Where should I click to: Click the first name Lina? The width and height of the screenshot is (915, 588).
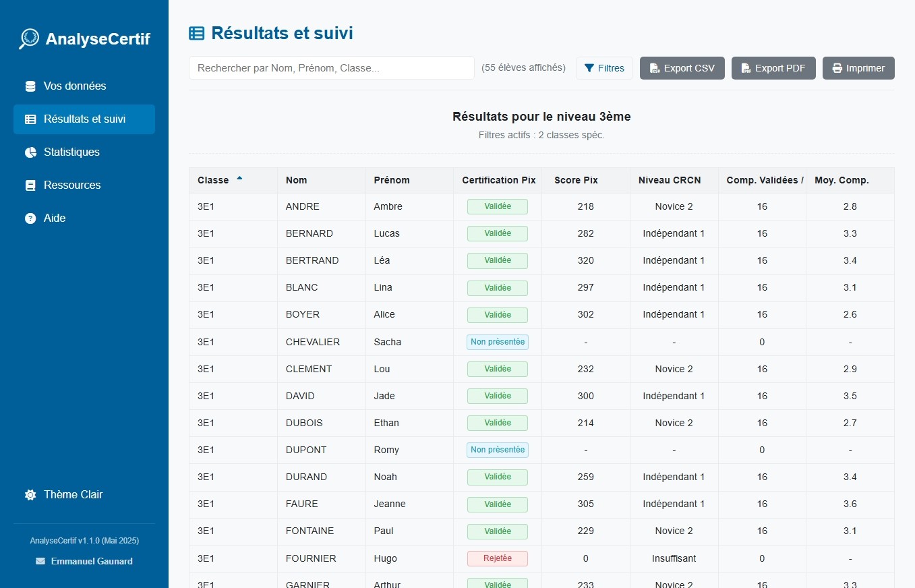(x=383, y=288)
